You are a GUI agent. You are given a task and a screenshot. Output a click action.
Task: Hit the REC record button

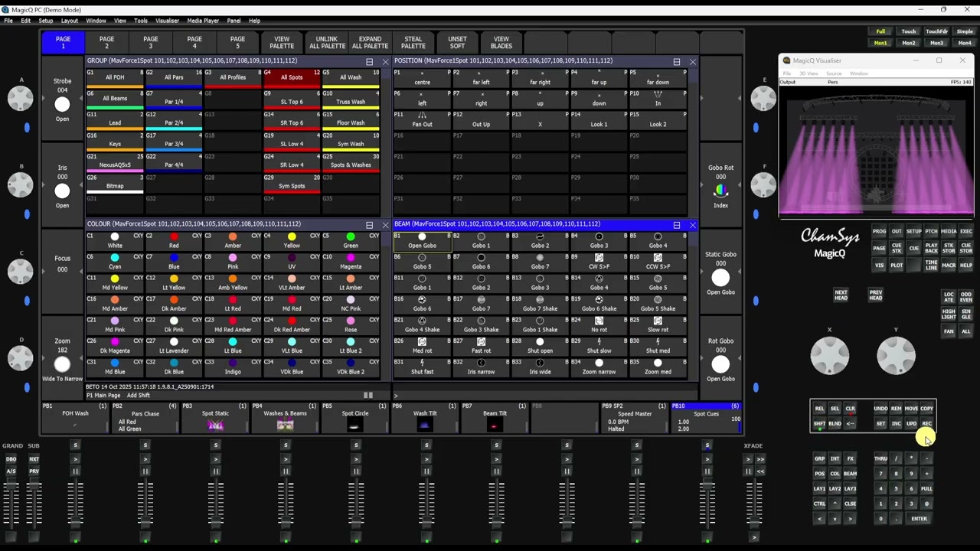click(927, 424)
